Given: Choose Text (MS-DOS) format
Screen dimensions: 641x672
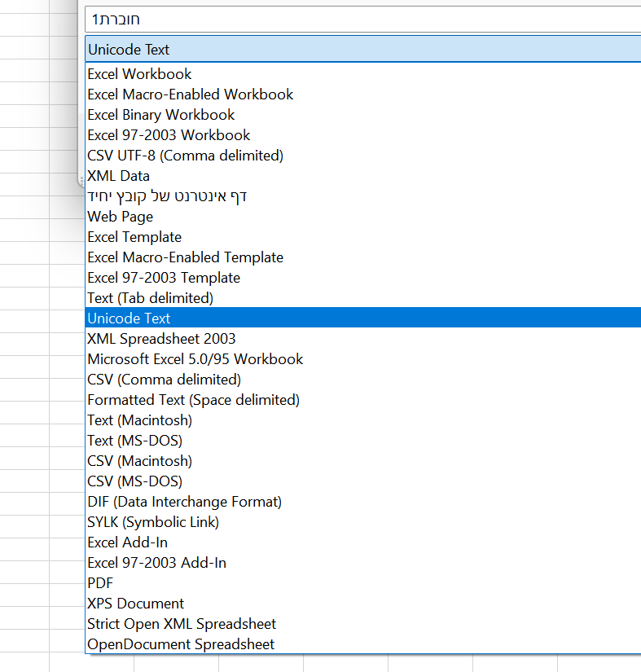Looking at the screenshot, I should click(x=363, y=441).
